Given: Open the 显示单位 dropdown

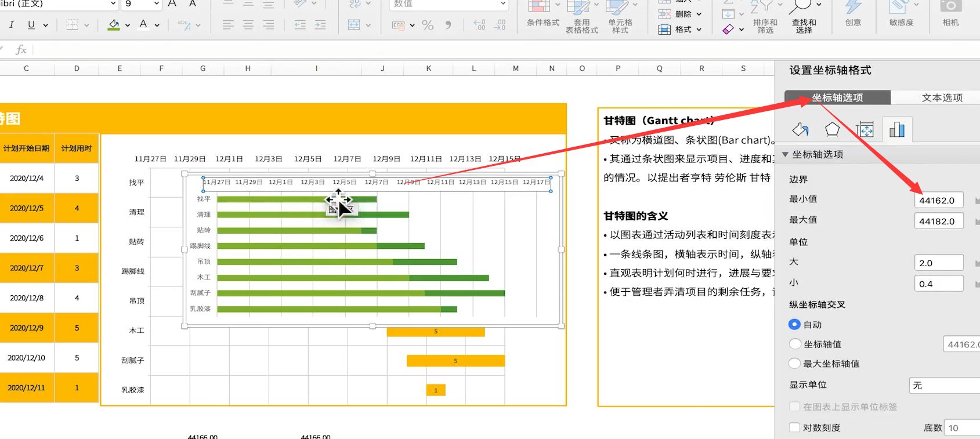Looking at the screenshot, I should click(943, 385).
